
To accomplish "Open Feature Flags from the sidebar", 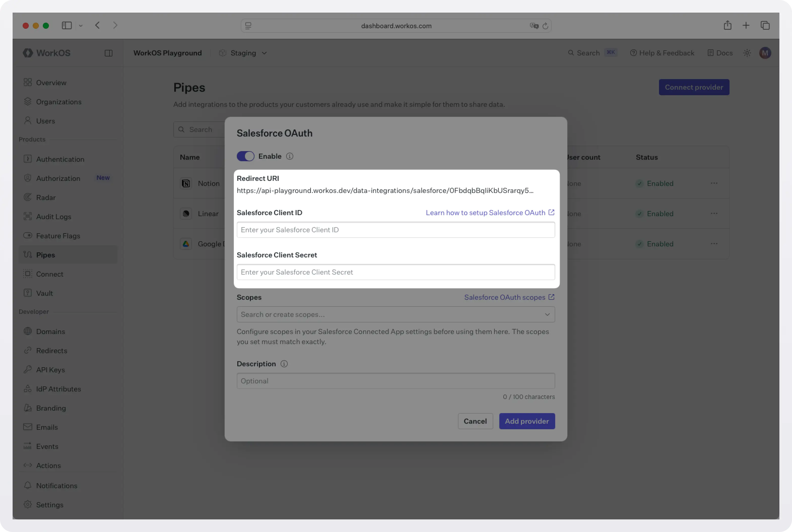I will 58,236.
